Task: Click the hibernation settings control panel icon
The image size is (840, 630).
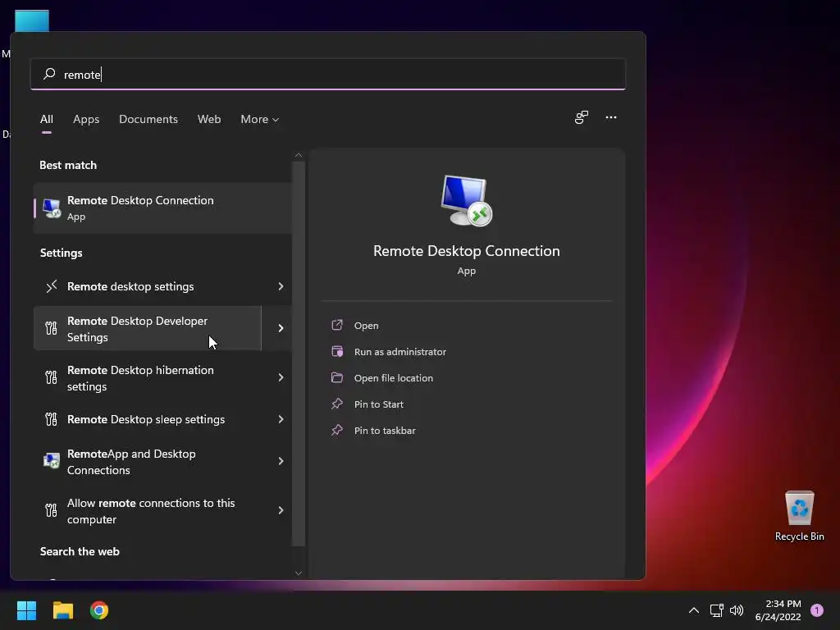Action: pyautogui.click(x=52, y=377)
